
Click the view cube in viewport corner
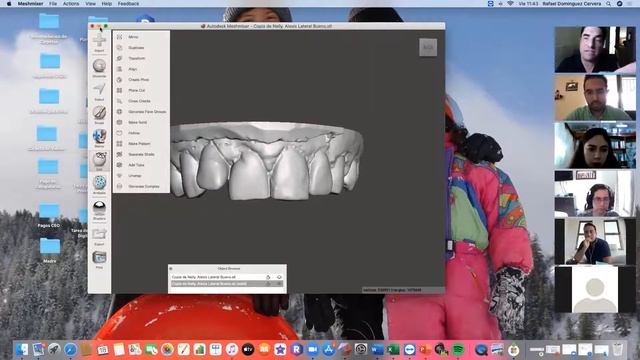coord(428,47)
